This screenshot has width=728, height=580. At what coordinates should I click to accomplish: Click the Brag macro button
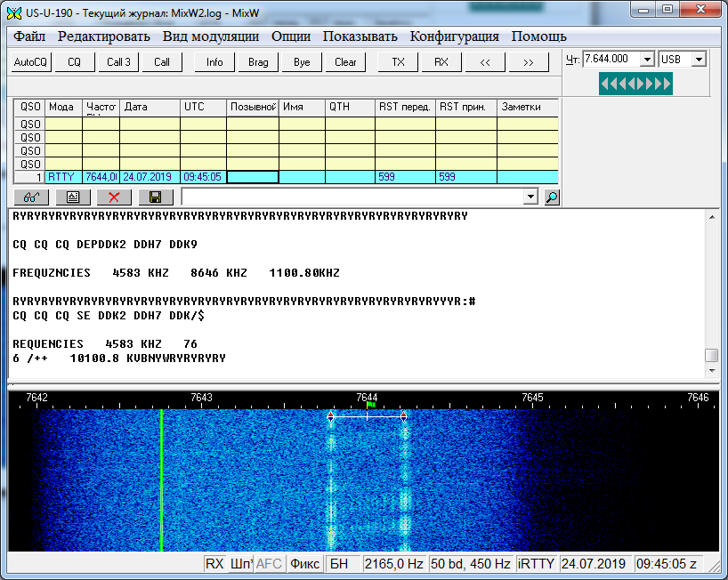tap(258, 62)
